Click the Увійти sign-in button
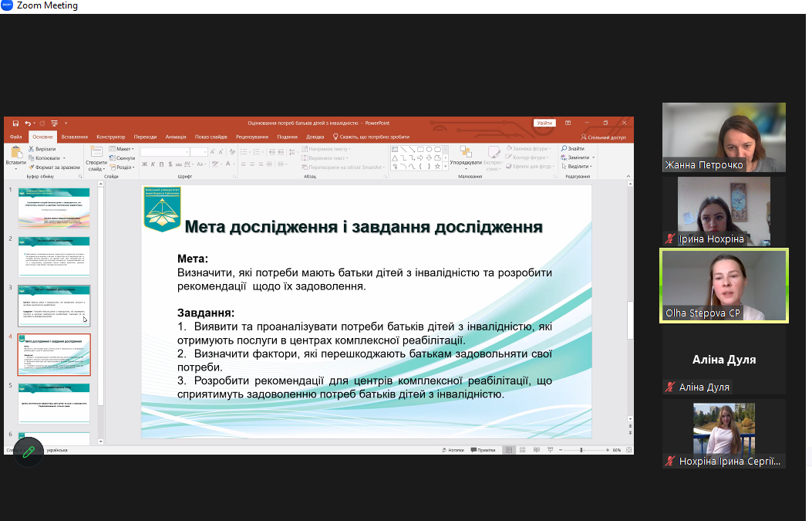Viewport: 812px width, 521px height. click(x=544, y=123)
